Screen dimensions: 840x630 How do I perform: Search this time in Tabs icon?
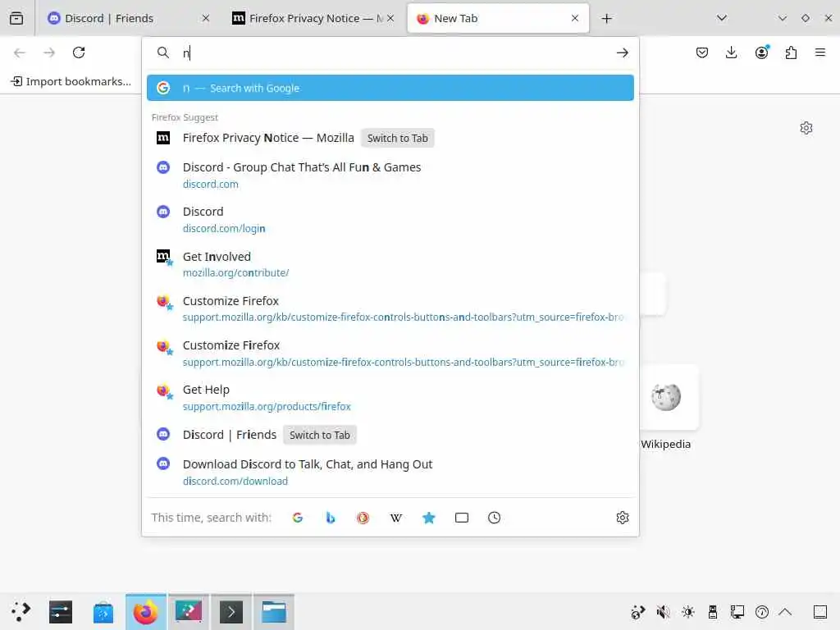point(461,518)
